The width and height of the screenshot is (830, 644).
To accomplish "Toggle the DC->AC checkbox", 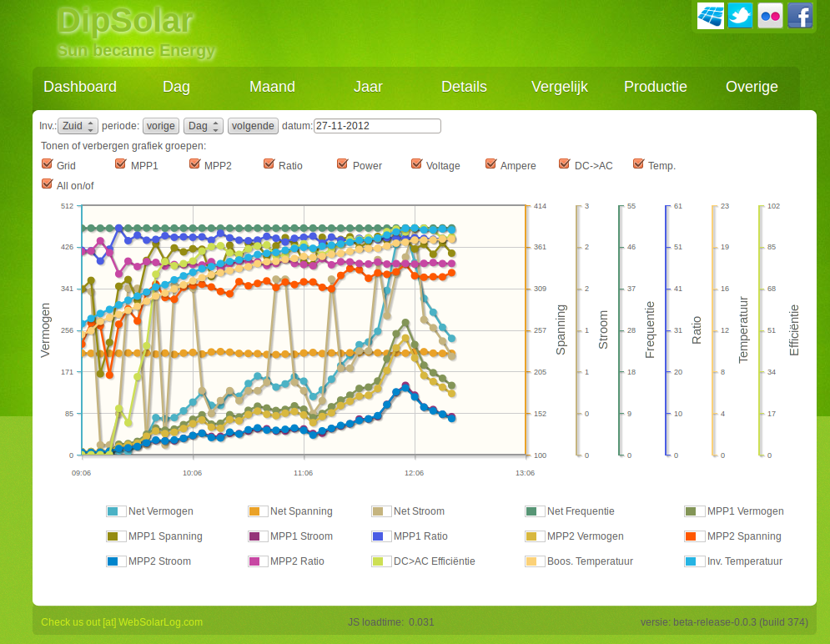I will click(564, 164).
